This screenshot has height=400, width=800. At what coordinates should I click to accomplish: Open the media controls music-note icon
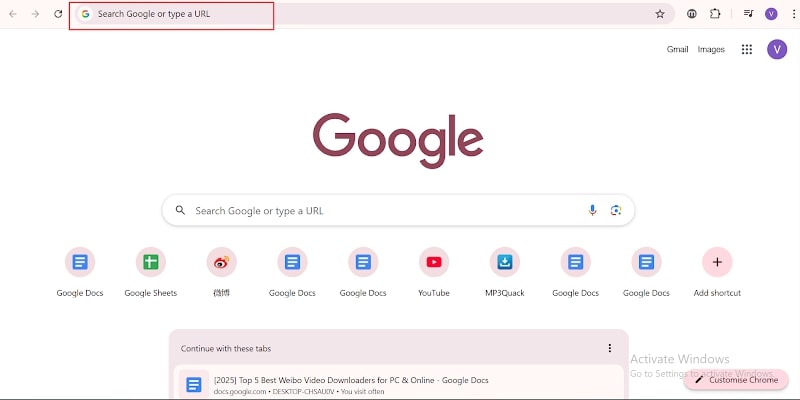pyautogui.click(x=748, y=14)
